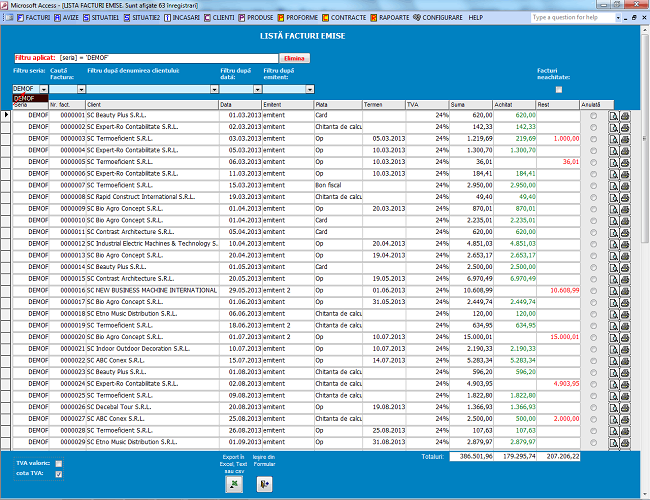Open client name filter dropdown arrow
Screen dimensions: 650x500
[x=214, y=89]
